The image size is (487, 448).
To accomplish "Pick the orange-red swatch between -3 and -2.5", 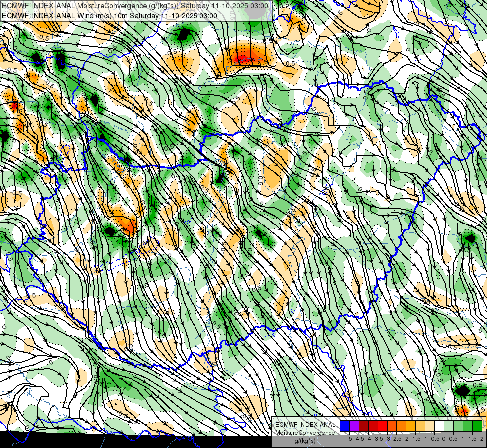I will [392, 426].
